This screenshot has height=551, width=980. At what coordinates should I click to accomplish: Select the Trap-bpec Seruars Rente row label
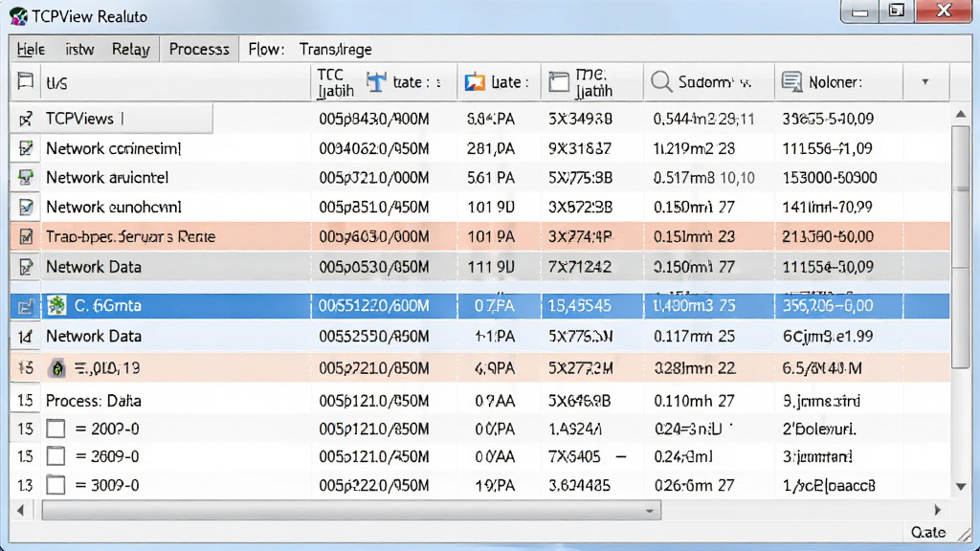pyautogui.click(x=130, y=237)
